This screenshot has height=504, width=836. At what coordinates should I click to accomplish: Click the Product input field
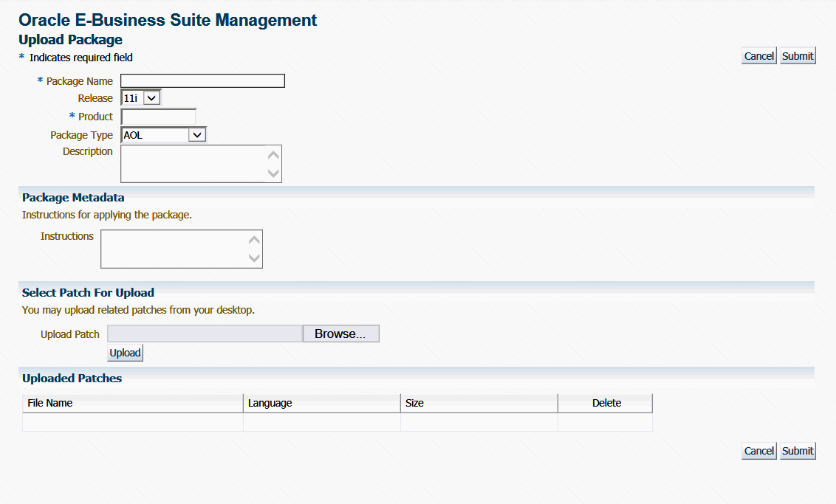click(158, 117)
